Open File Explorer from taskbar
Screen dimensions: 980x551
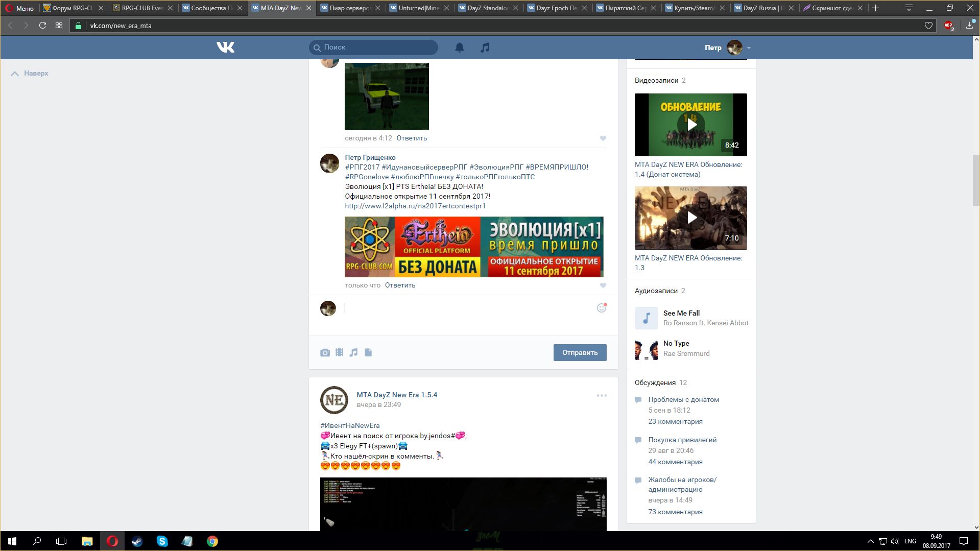87,541
